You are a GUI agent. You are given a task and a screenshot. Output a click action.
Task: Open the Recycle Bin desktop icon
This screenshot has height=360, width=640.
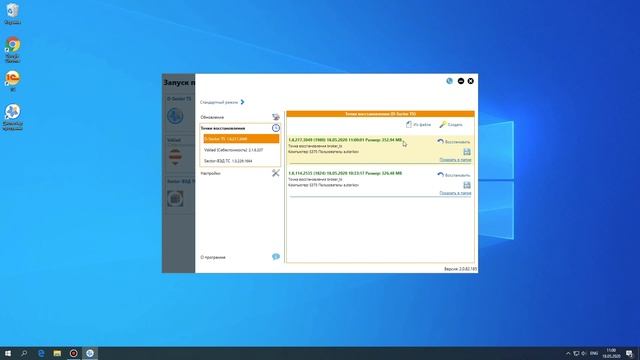tap(13, 14)
